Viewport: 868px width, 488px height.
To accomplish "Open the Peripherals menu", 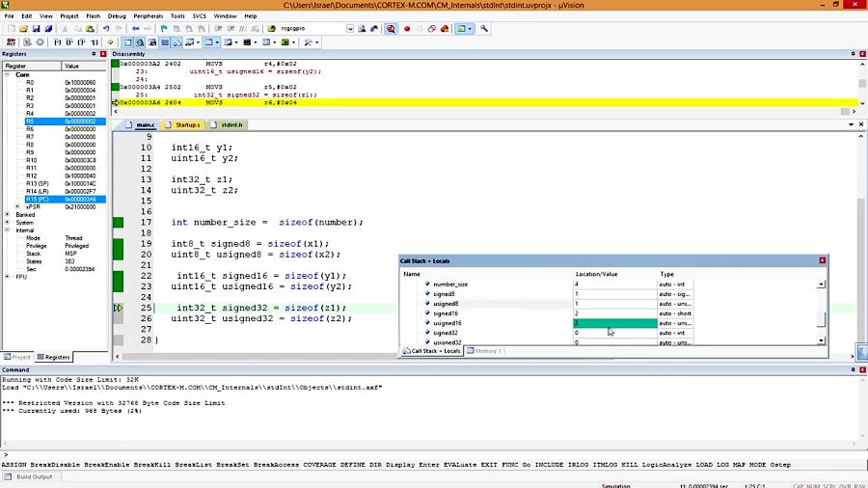I will (149, 16).
